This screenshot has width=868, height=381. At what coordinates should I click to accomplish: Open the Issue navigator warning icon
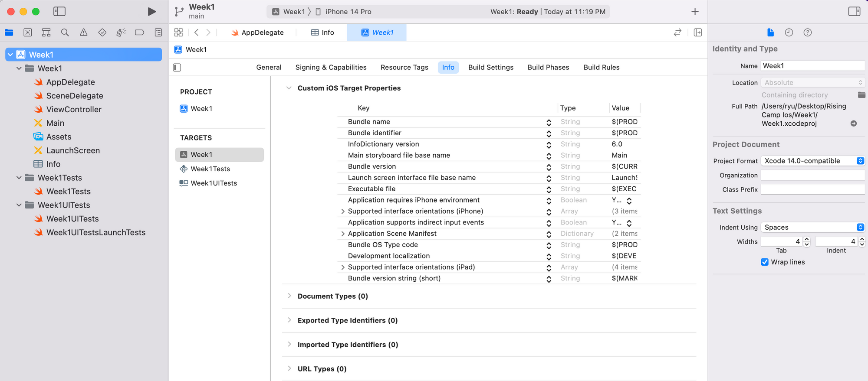(x=84, y=33)
